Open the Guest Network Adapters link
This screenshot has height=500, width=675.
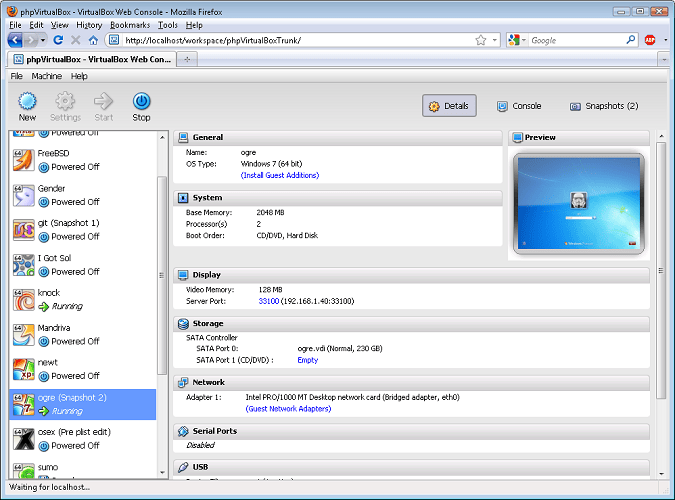click(288, 409)
